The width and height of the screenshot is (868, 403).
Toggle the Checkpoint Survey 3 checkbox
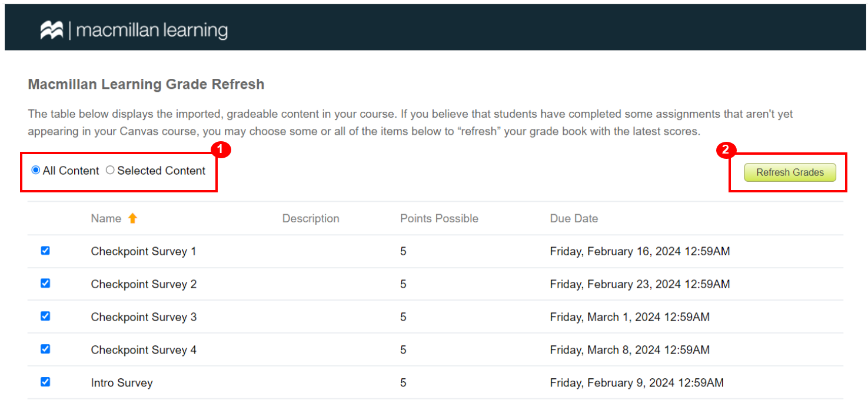point(45,317)
